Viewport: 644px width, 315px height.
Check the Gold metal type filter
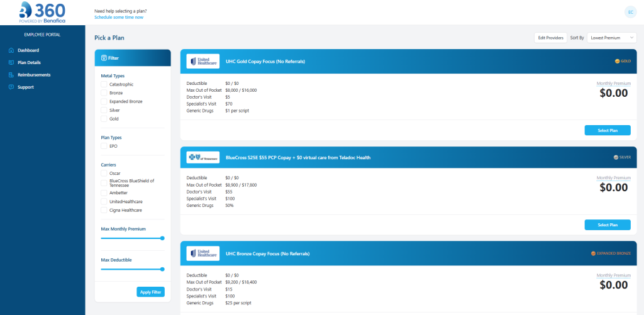[104, 119]
